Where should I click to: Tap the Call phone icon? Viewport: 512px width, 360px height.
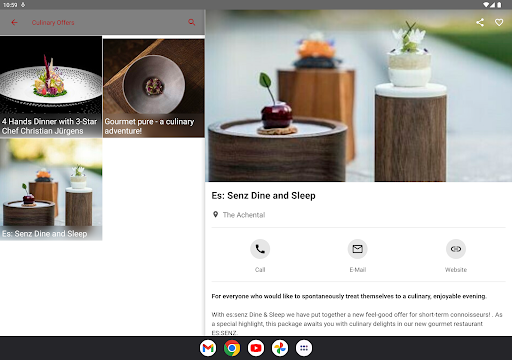coord(260,249)
